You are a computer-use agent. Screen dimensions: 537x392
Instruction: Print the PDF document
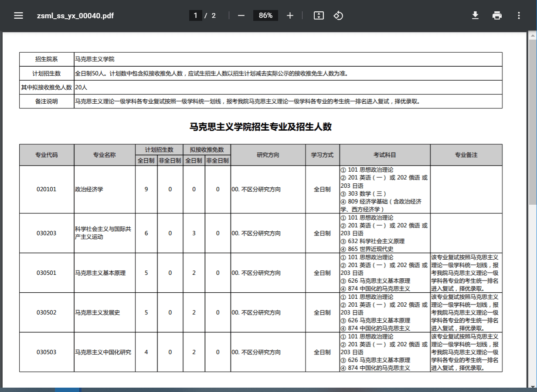(497, 16)
